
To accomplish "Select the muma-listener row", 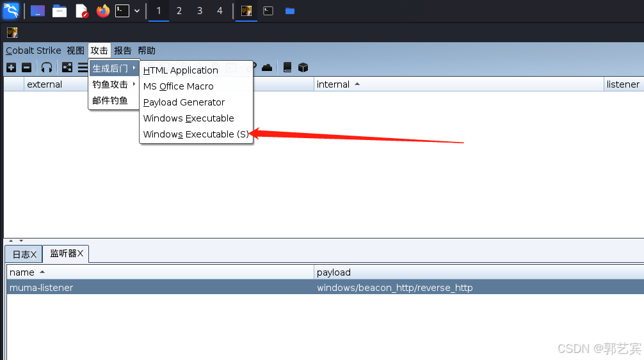I will click(x=325, y=288).
